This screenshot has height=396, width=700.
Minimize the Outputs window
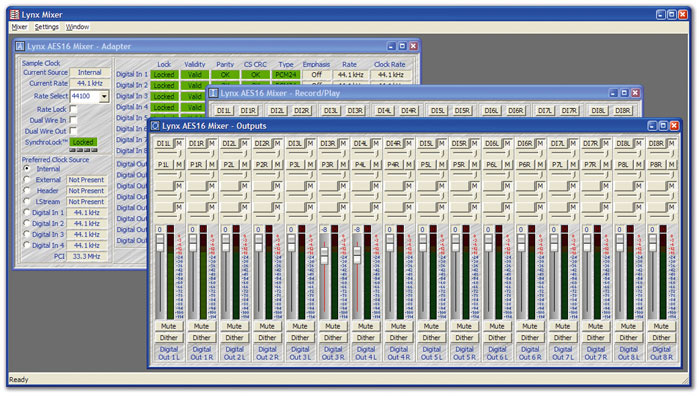(652, 126)
